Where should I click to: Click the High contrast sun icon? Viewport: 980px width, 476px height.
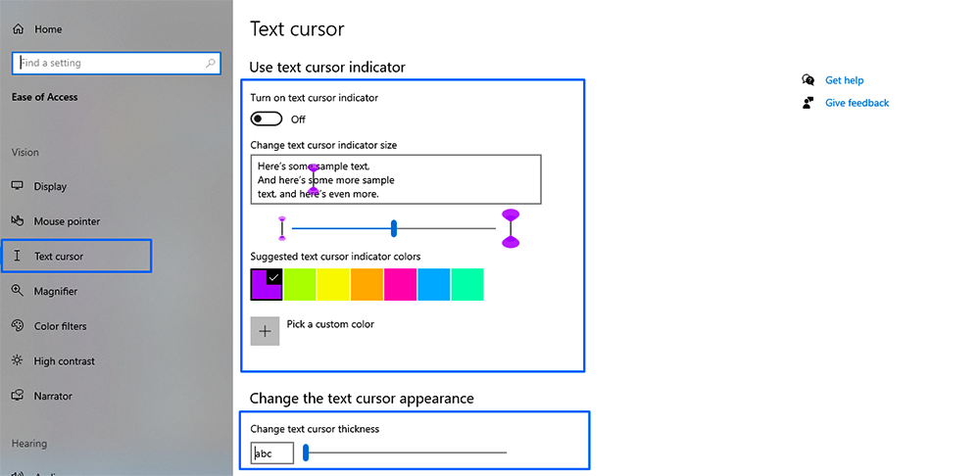click(x=18, y=360)
